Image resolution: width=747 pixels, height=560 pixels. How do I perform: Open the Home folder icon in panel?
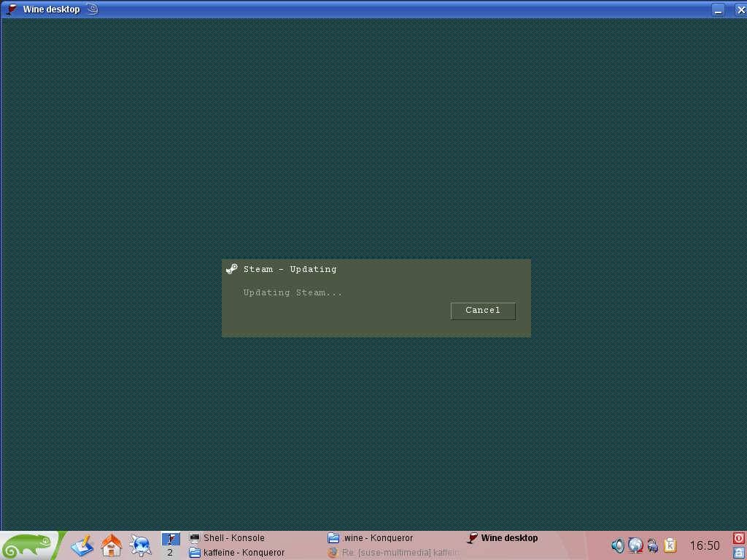coord(111,545)
